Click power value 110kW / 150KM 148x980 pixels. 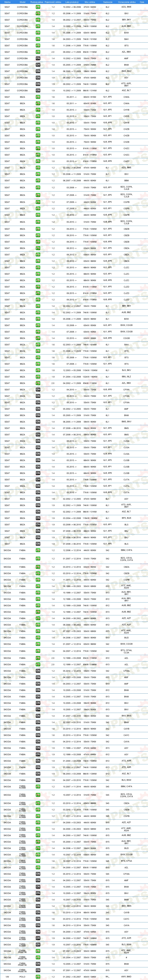tap(90, 370)
